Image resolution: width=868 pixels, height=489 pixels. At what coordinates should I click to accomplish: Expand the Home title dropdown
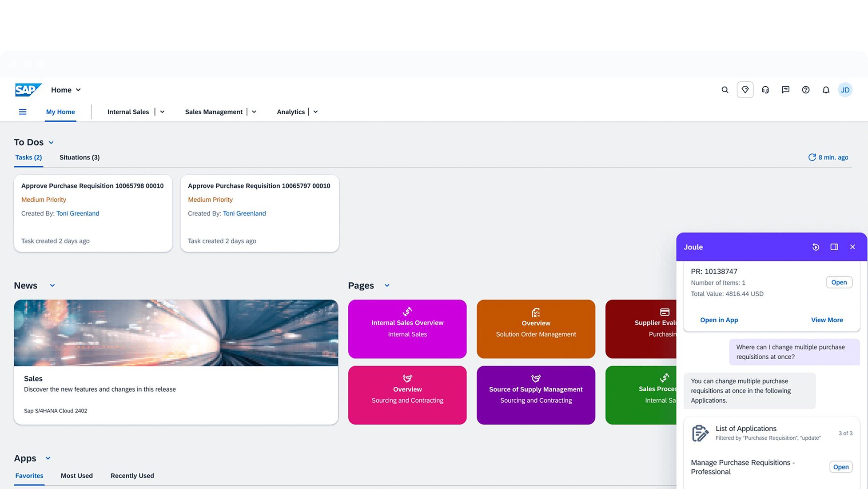coord(78,90)
